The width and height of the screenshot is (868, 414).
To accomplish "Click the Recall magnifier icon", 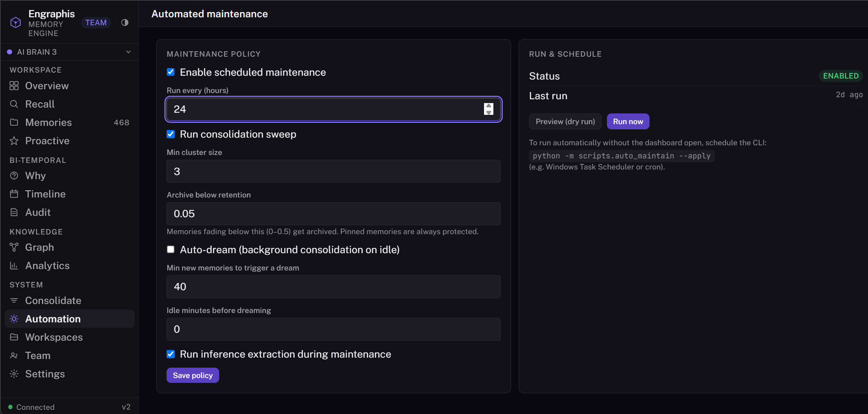I will tap(14, 104).
